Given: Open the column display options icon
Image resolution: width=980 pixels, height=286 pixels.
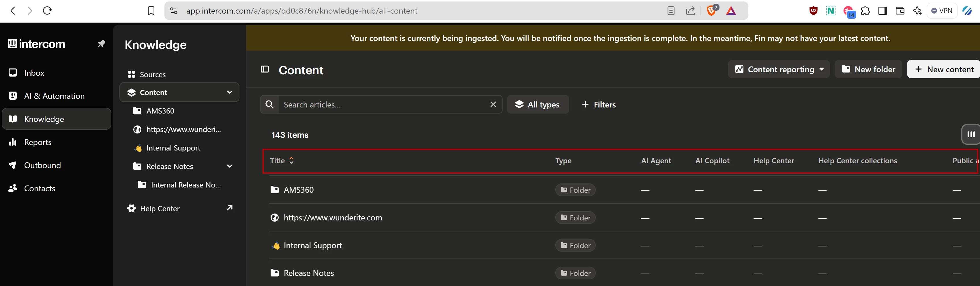Looking at the screenshot, I should (970, 134).
